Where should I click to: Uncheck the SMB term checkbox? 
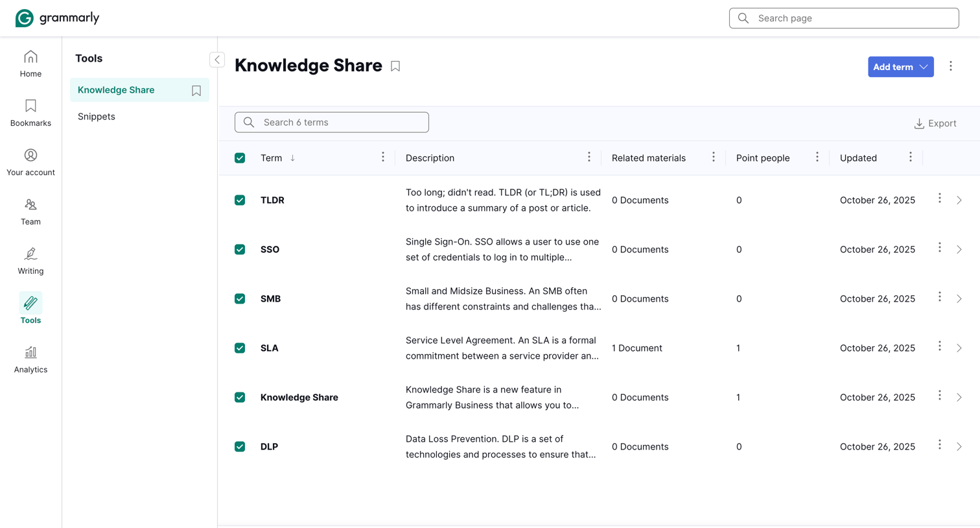240,299
